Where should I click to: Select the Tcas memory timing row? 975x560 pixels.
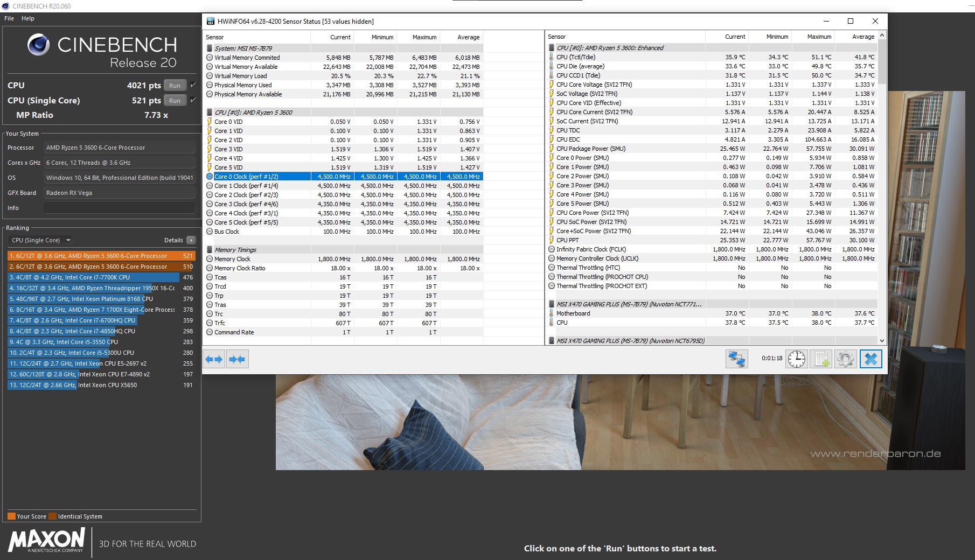click(x=343, y=277)
